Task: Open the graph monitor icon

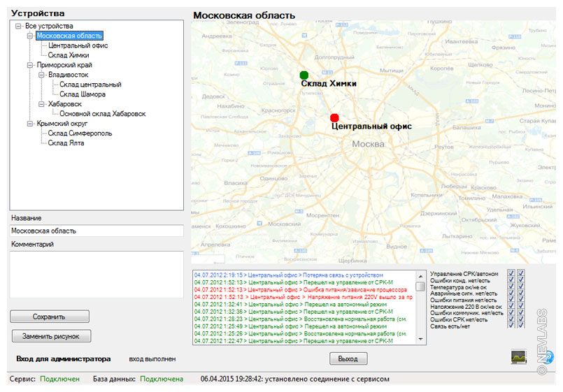Action: pos(518,357)
